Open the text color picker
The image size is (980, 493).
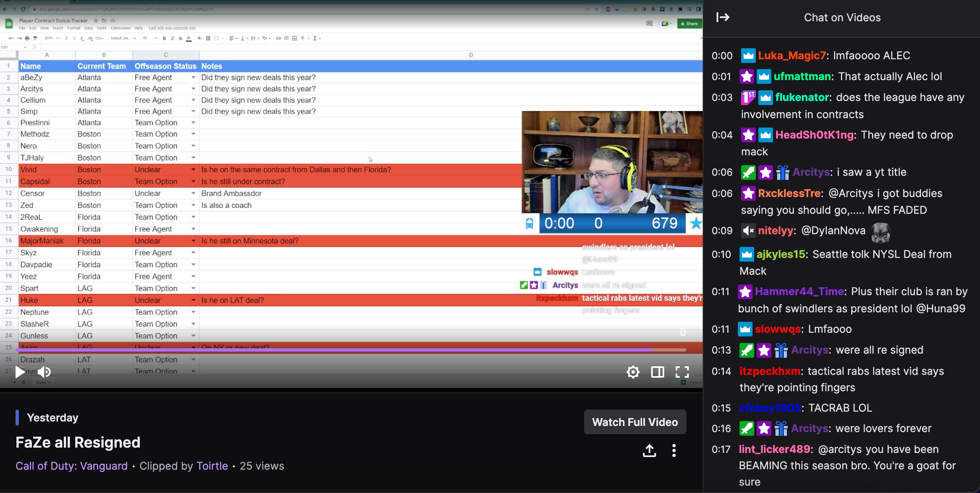189,38
